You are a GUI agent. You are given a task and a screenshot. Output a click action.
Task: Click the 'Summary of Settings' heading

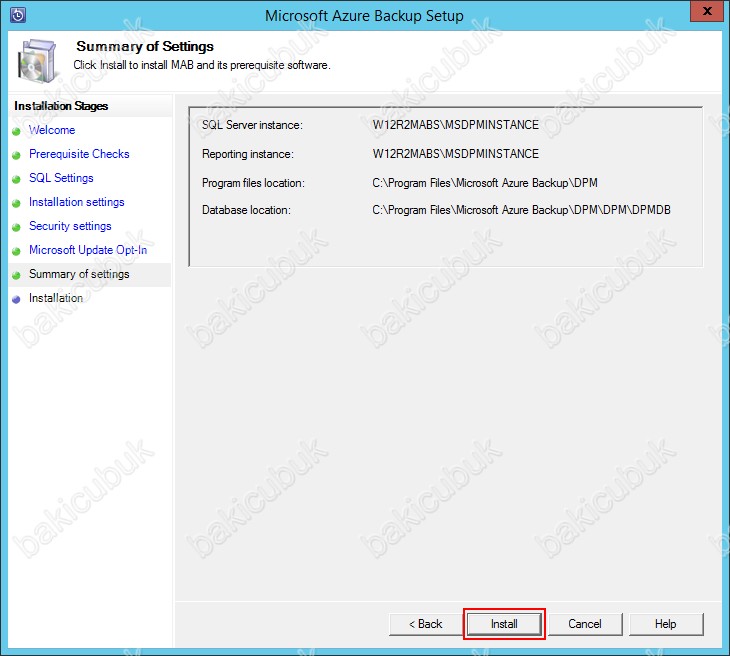145,46
